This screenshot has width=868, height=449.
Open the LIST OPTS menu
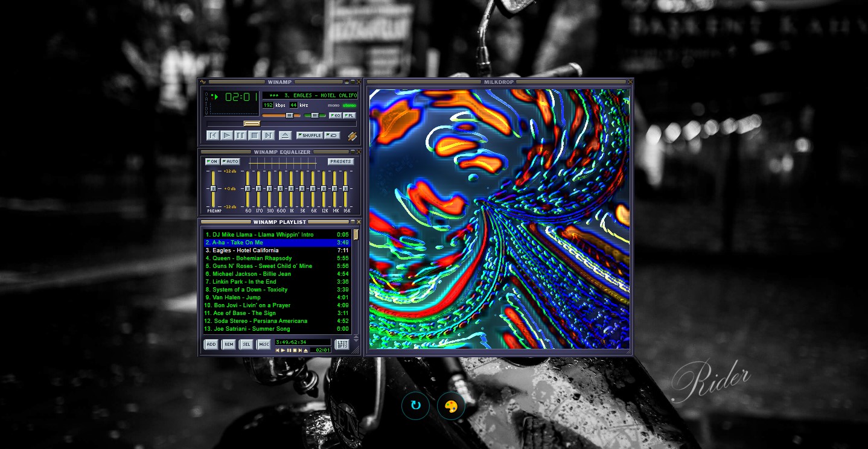click(x=342, y=345)
